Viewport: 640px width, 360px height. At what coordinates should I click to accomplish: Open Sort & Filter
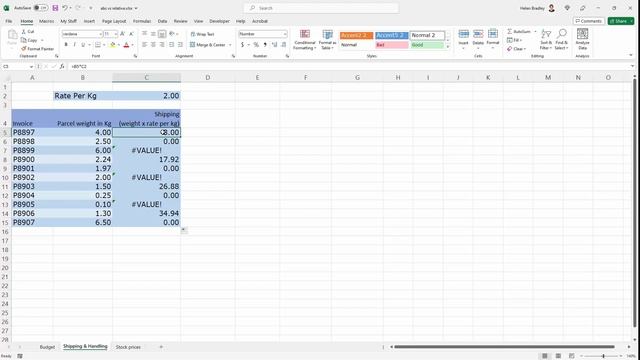(546, 39)
